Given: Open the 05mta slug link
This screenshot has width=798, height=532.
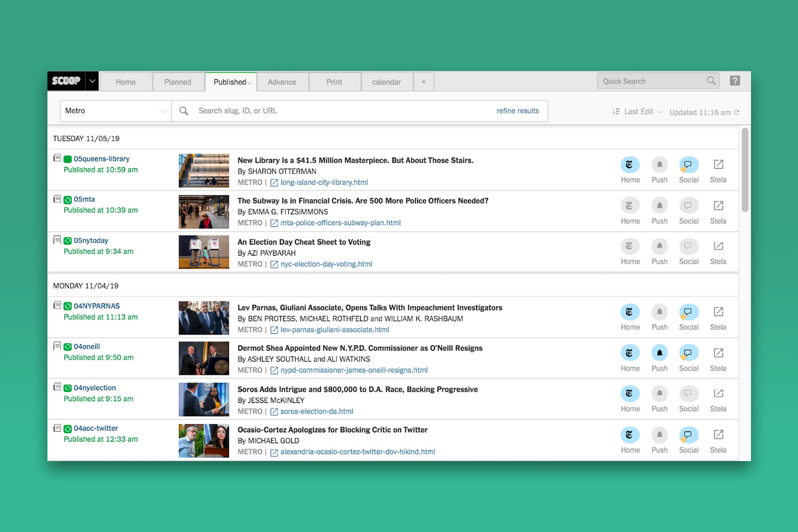Looking at the screenshot, I should tap(84, 199).
